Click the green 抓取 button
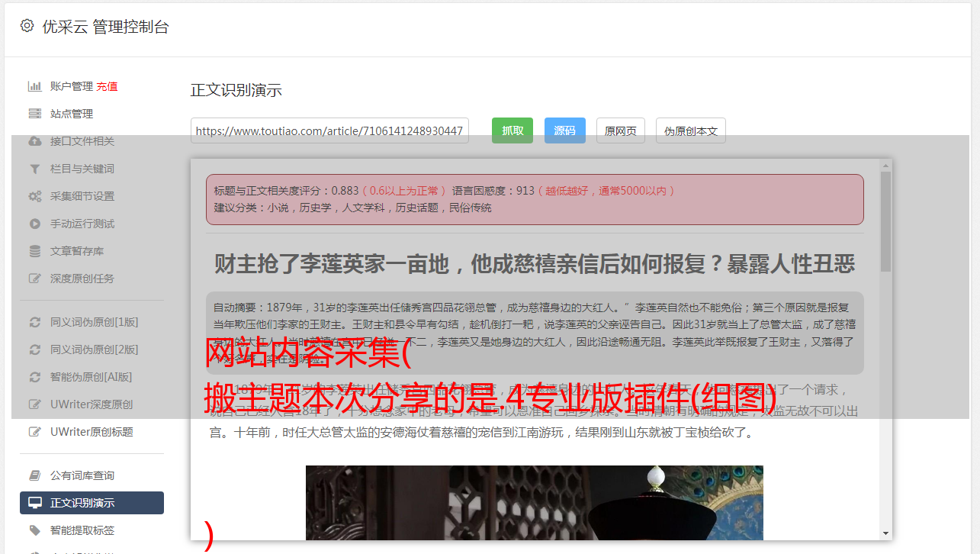This screenshot has width=980, height=554. [512, 130]
